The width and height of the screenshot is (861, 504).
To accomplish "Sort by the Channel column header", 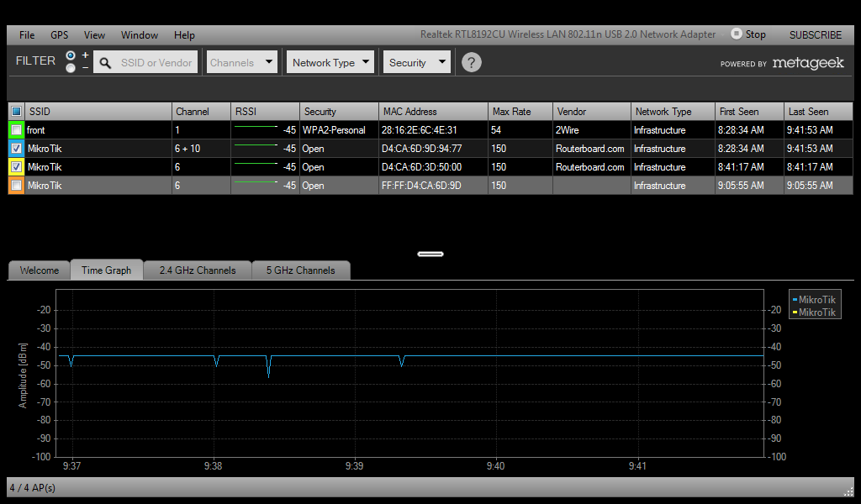I will [201, 112].
